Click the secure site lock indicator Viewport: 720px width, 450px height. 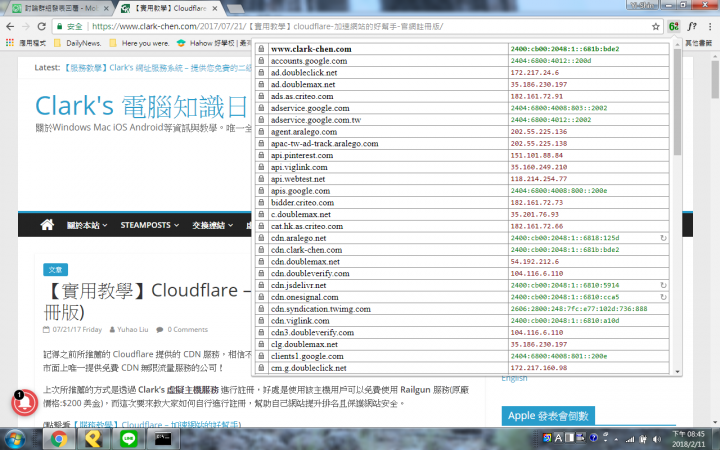[x=69, y=27]
